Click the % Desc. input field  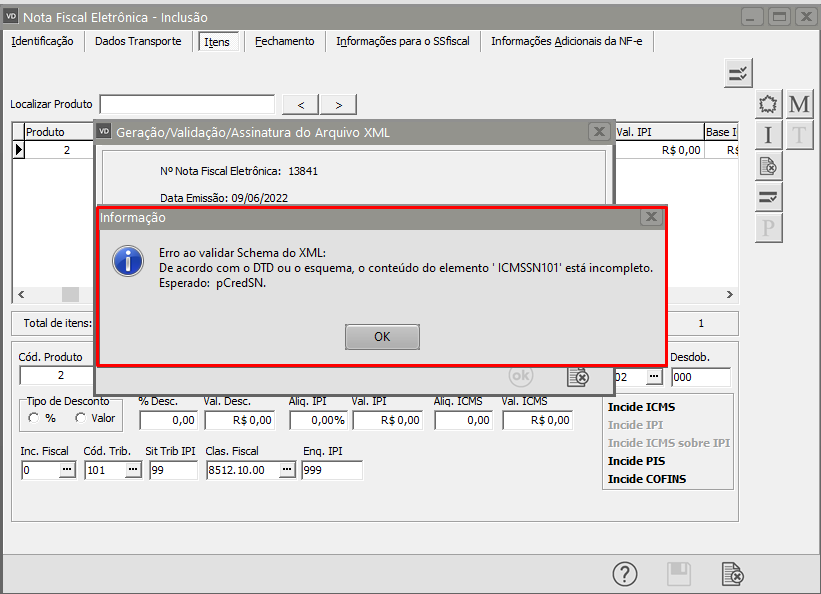(169, 420)
